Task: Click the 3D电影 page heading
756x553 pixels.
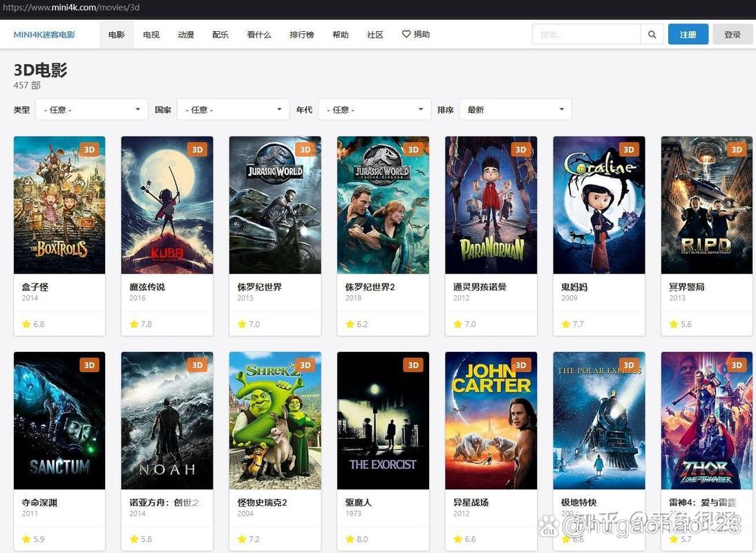Action: 41,70
